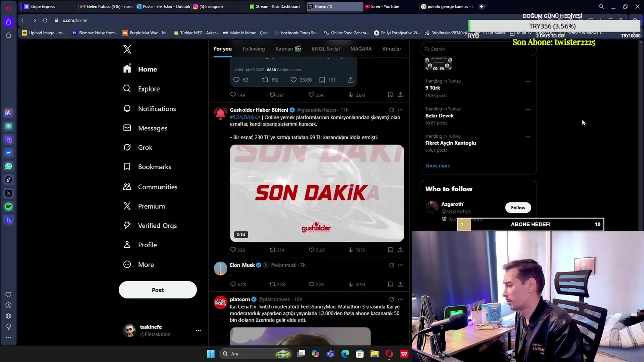Reply to Elon Musk's post

click(238, 284)
